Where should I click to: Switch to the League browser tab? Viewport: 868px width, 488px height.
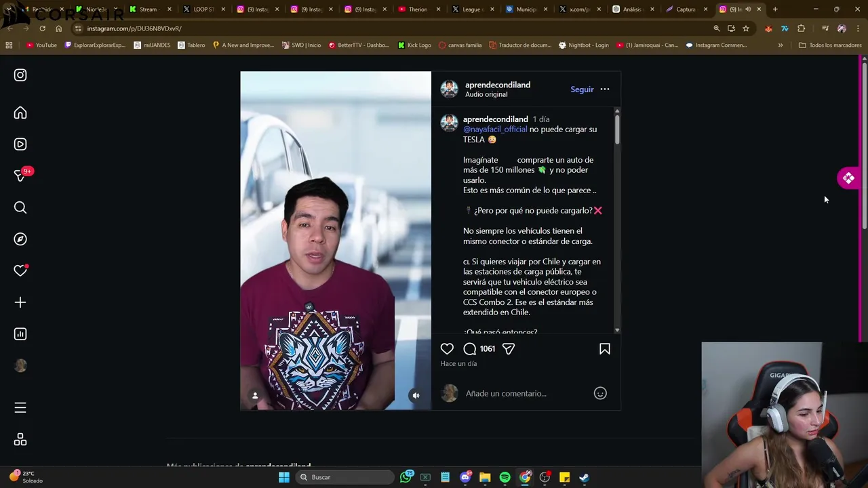[x=471, y=9]
